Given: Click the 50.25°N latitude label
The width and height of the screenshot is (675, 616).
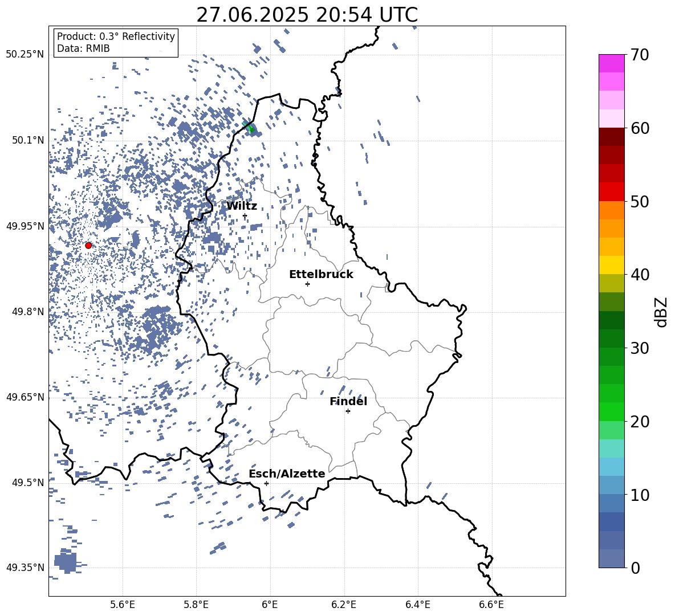Looking at the screenshot, I should click(25, 55).
